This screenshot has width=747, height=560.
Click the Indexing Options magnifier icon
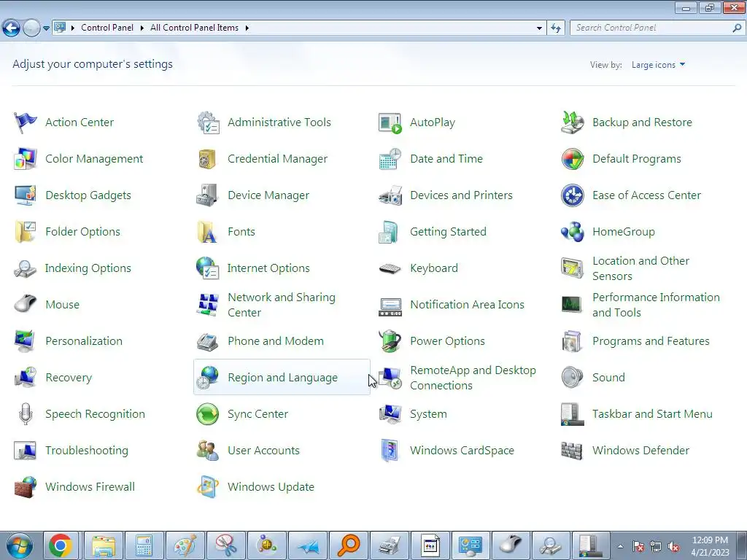[x=25, y=268]
